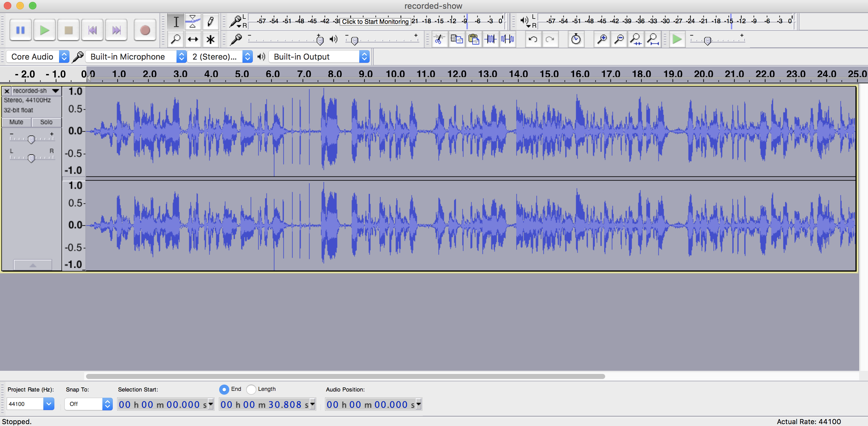The height and width of the screenshot is (426, 868).
Task: Click the Trim Audio icon
Action: point(490,40)
